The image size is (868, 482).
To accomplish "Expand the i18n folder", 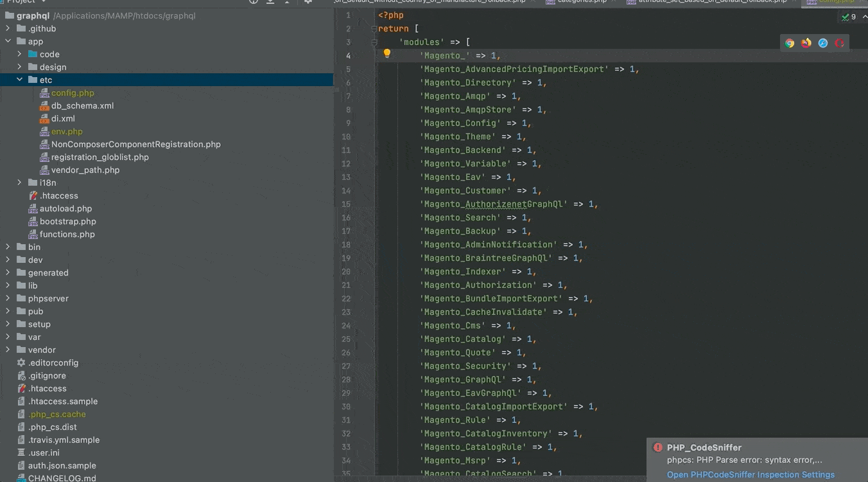I will pos(20,183).
